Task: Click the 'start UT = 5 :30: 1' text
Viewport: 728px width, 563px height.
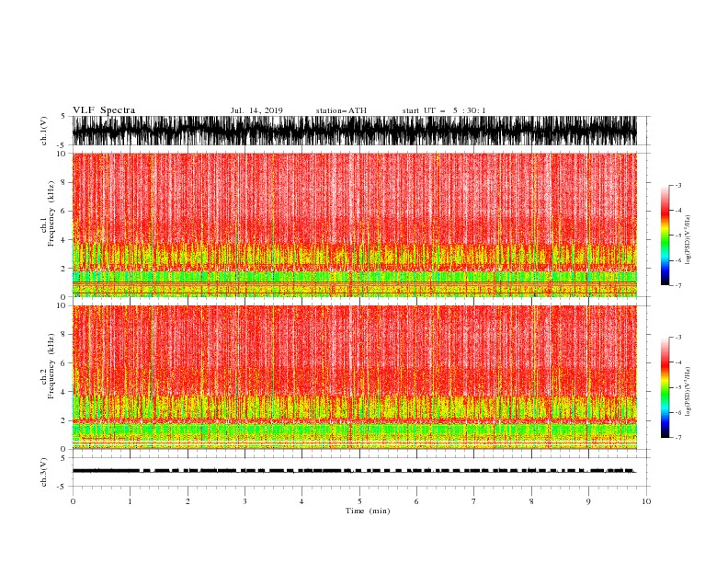Action: pyautogui.click(x=444, y=110)
